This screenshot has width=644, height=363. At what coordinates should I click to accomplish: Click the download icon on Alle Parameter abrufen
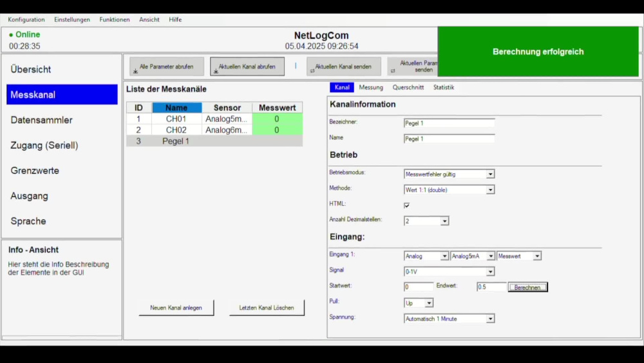[x=135, y=72]
